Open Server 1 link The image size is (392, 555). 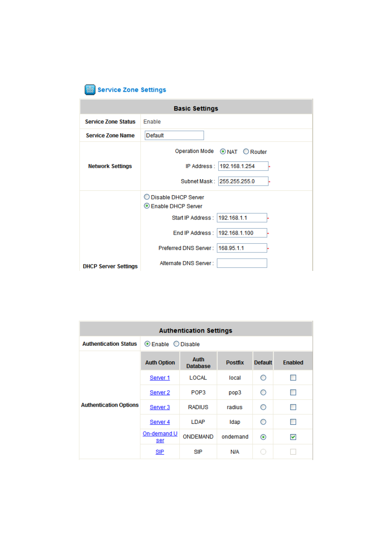pos(160,378)
